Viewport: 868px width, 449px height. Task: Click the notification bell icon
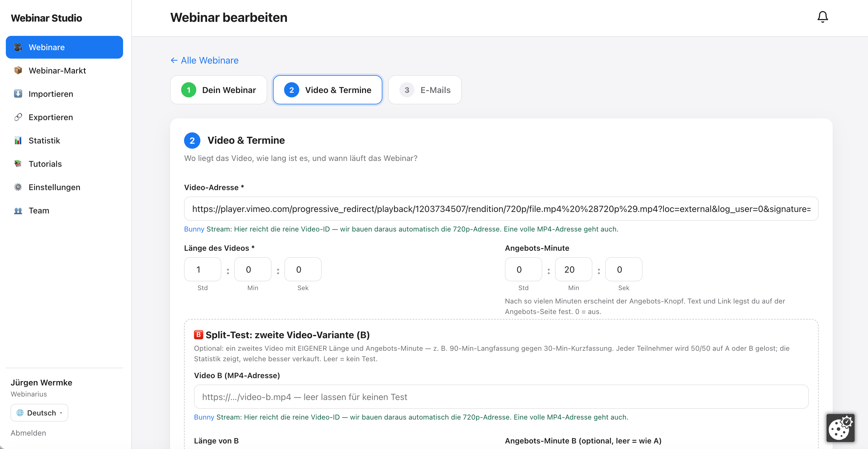[822, 17]
